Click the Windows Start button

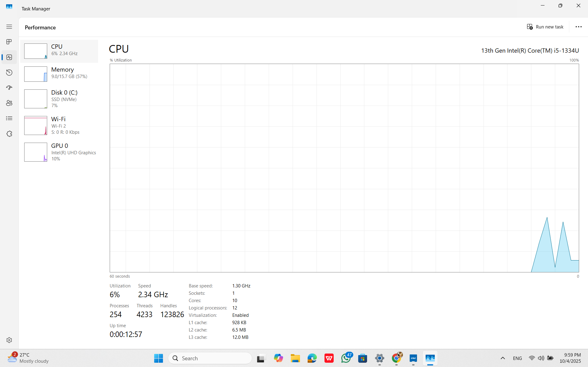coord(158,358)
